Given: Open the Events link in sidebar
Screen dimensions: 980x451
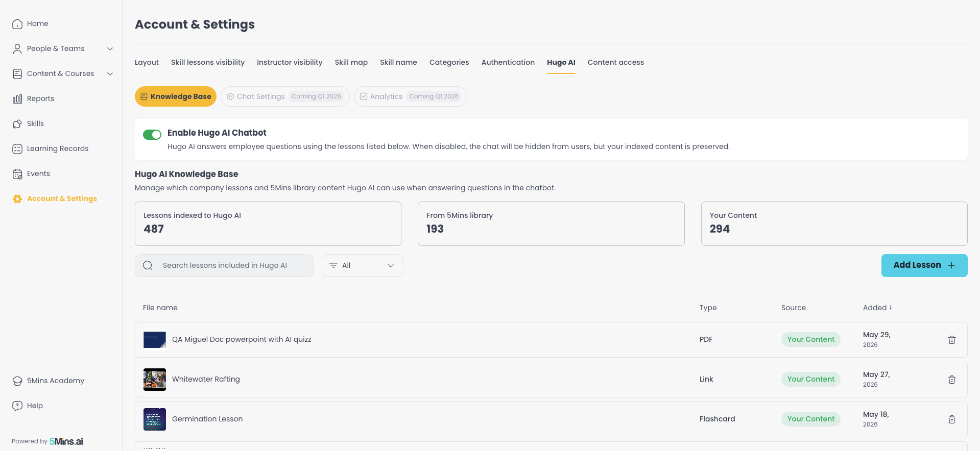Looking at the screenshot, I should [38, 174].
